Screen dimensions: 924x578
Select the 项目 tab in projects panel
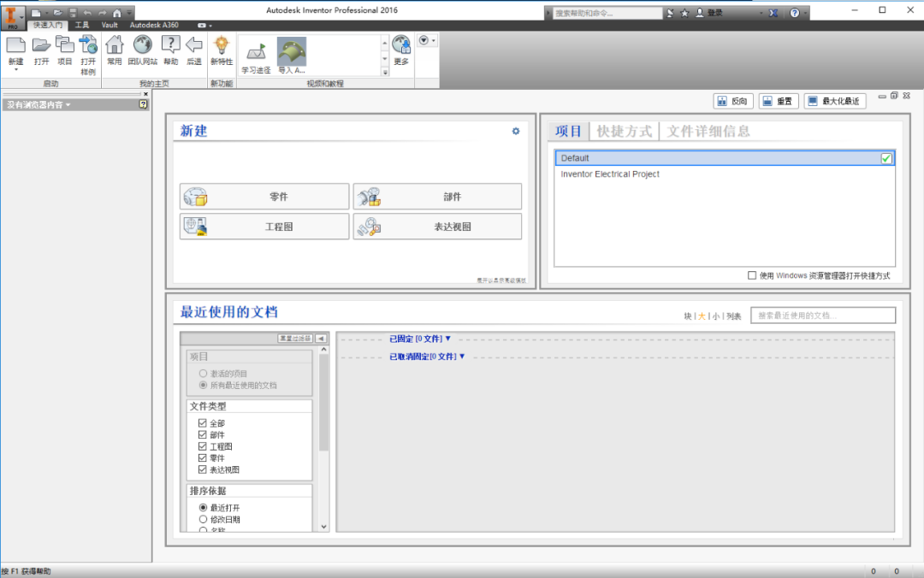point(568,132)
